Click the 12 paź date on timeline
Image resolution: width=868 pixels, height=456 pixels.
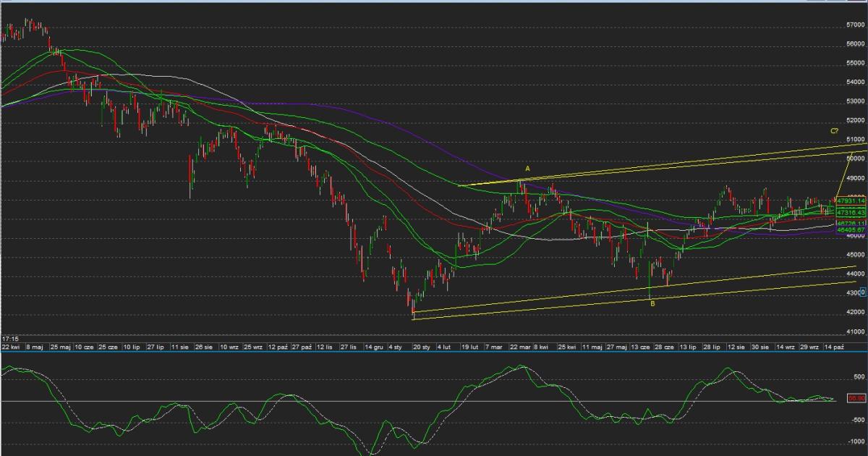point(277,347)
